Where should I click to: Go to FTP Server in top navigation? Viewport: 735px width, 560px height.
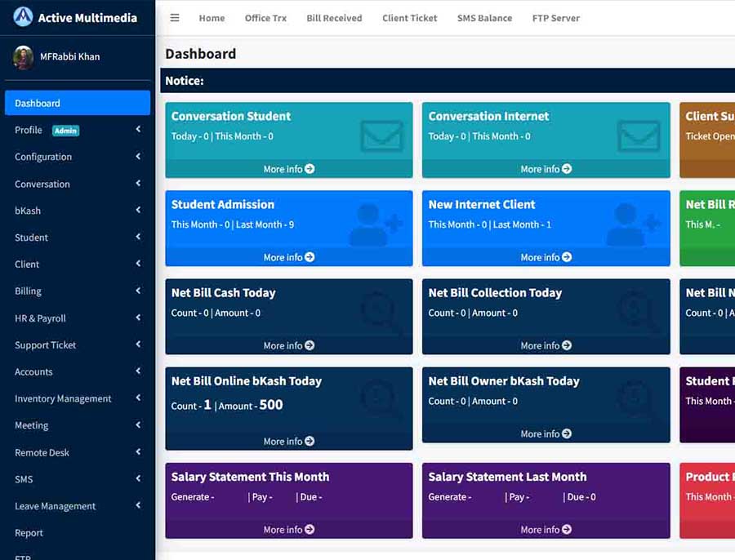pyautogui.click(x=555, y=18)
